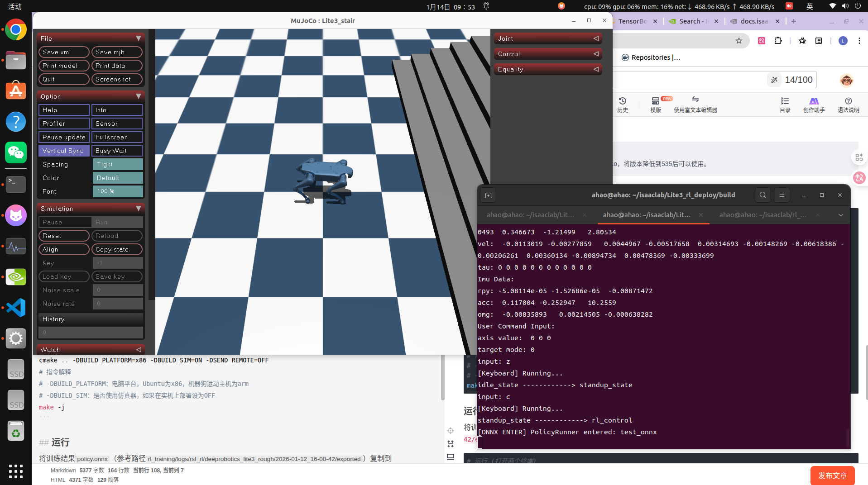Open the volume indicator in system tray
The image size is (868, 485).
845,6
